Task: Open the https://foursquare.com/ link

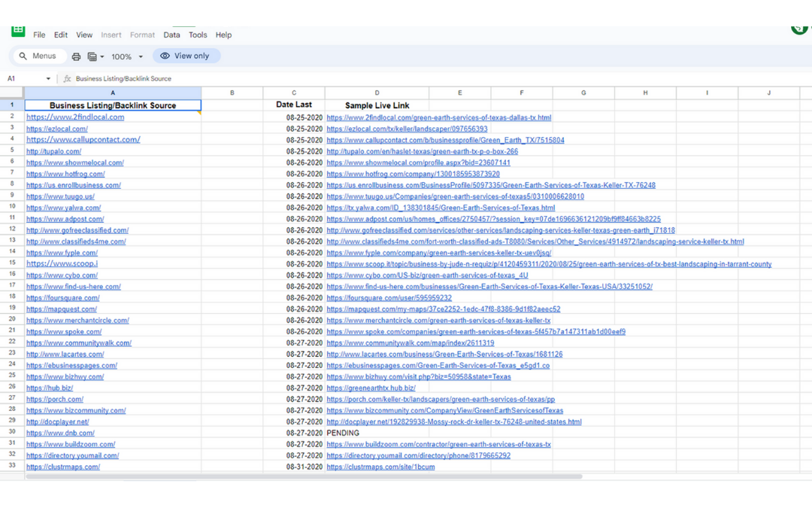Action: (63, 298)
